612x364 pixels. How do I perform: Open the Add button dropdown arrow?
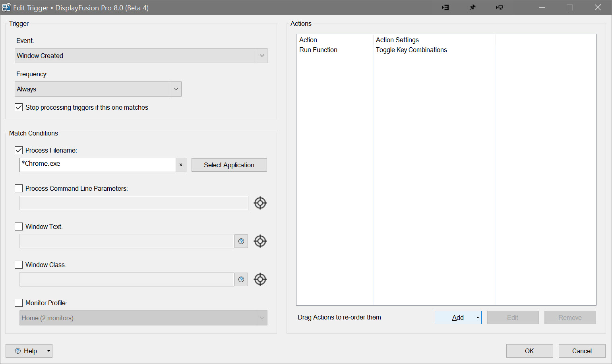[477, 318]
